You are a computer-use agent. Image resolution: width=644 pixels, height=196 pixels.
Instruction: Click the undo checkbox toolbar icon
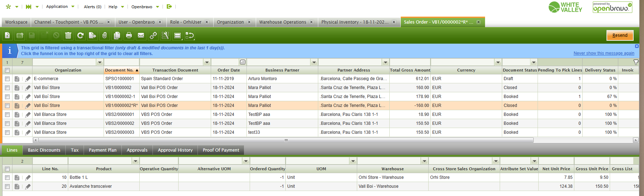[190, 35]
